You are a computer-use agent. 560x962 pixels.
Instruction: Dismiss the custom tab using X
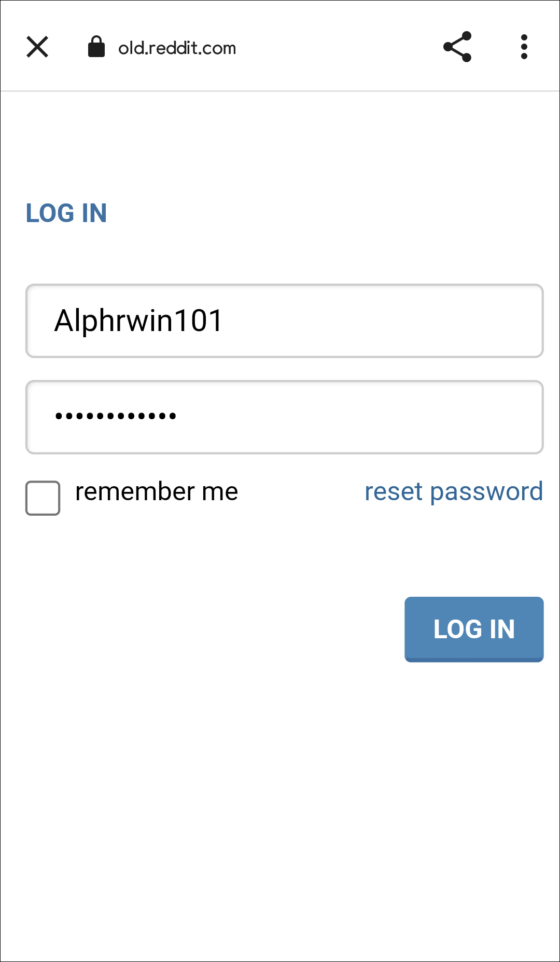coord(37,47)
